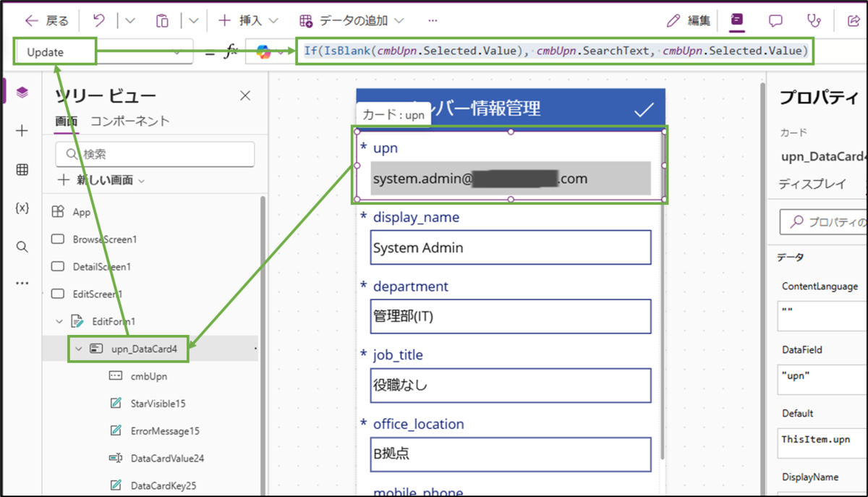Open the Insert plus pane in left rail

(x=22, y=131)
